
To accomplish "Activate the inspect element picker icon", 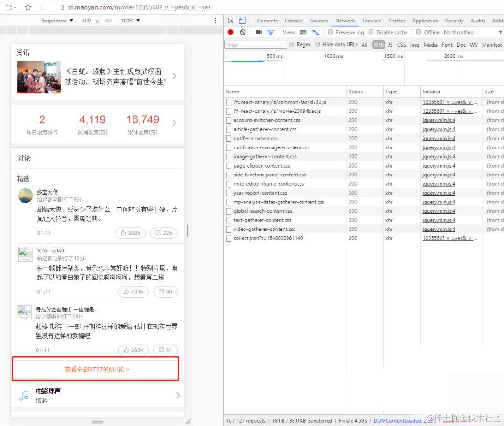I will pyautogui.click(x=231, y=21).
